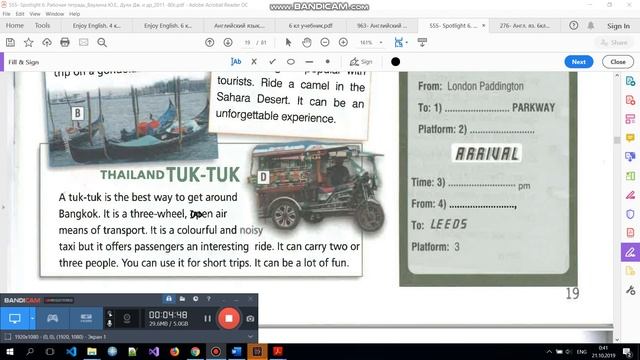The height and width of the screenshot is (360, 640).
Task: Toggle Bandicam microphone icon
Action: click(109, 323)
